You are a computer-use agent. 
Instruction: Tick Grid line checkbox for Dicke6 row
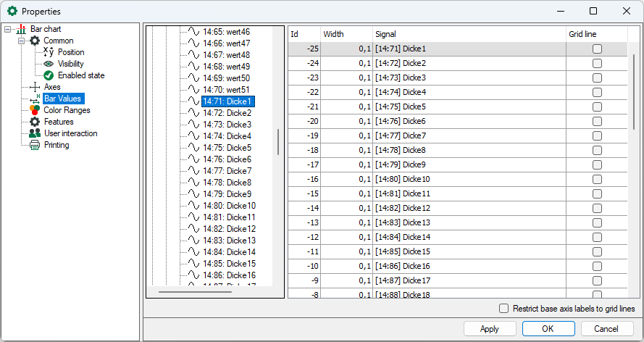coord(597,121)
